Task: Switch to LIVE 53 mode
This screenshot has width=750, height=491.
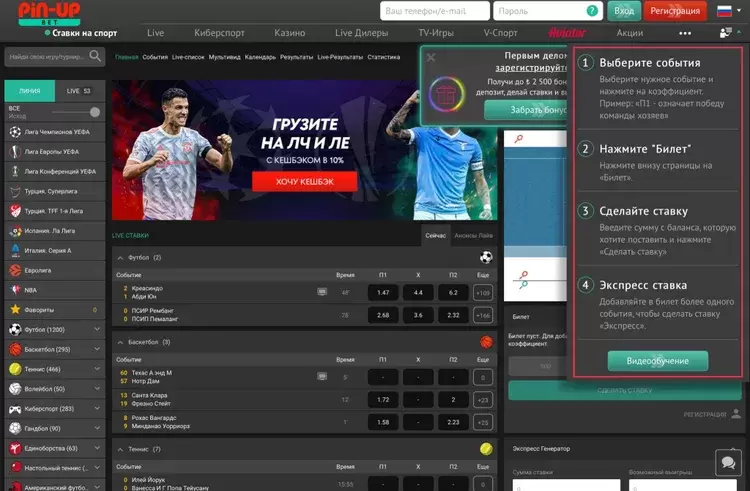Action: (x=79, y=91)
